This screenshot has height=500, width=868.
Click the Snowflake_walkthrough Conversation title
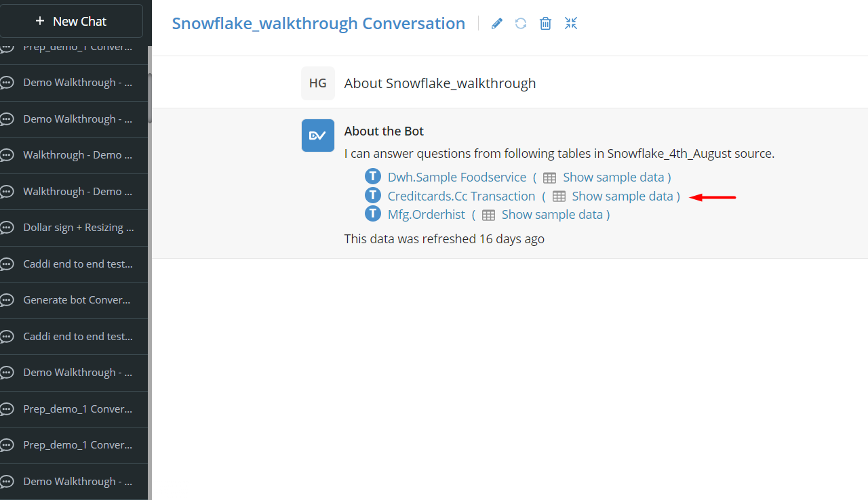coord(318,24)
